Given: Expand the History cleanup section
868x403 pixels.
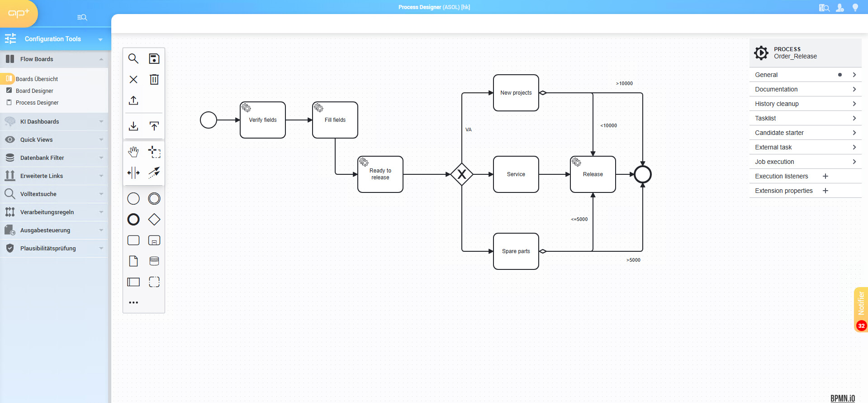Looking at the screenshot, I should click(x=805, y=104).
